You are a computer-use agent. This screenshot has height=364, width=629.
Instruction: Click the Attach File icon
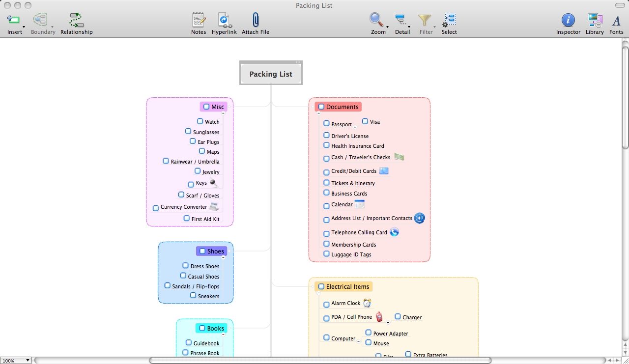[x=255, y=20]
